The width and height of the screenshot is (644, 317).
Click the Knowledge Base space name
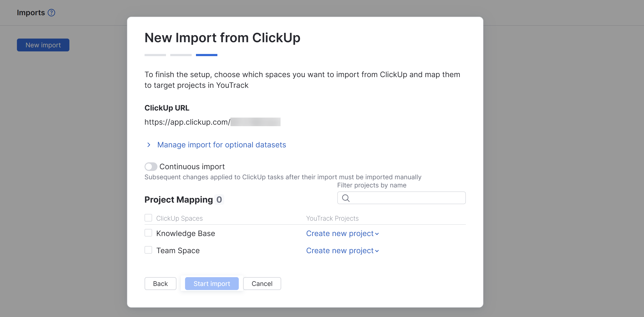(x=185, y=233)
